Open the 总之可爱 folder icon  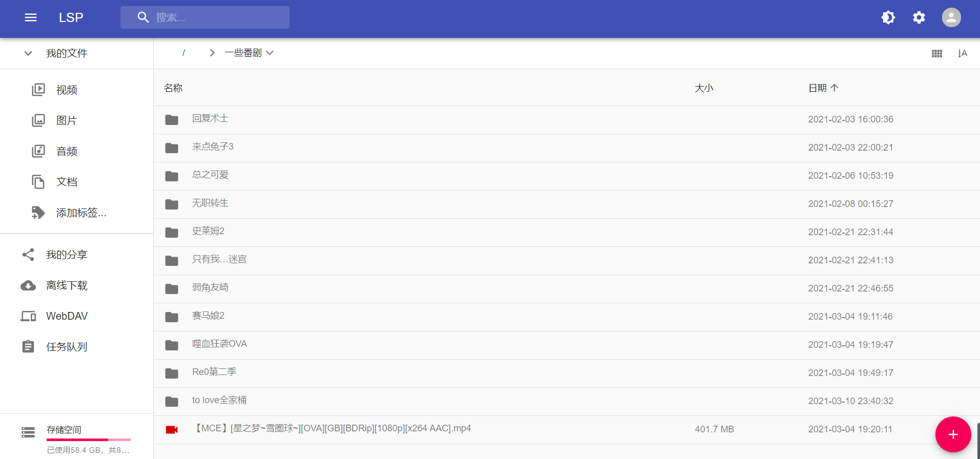coord(172,176)
